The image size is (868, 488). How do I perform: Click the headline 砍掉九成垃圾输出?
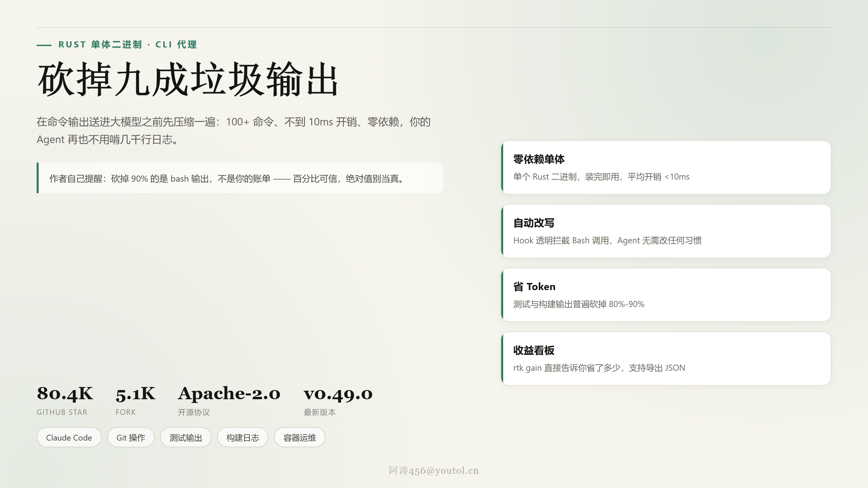pos(188,79)
